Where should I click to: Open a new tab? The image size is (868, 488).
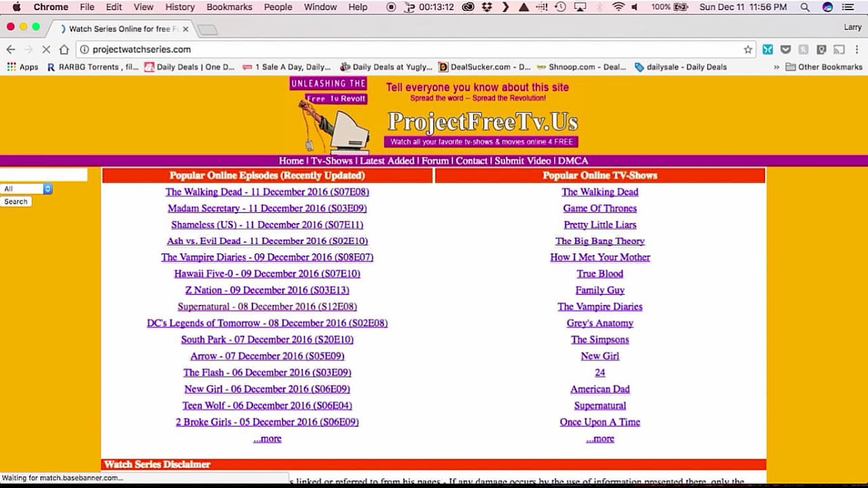tap(208, 30)
